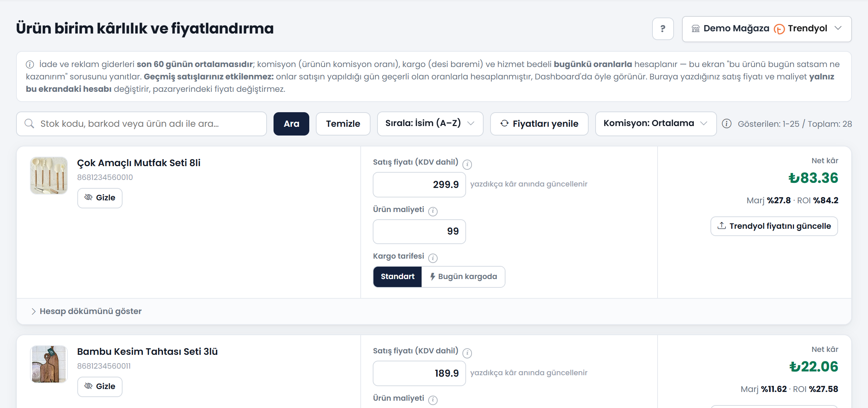This screenshot has height=408, width=868.
Task: Select Standart cargo tariff
Action: [398, 277]
